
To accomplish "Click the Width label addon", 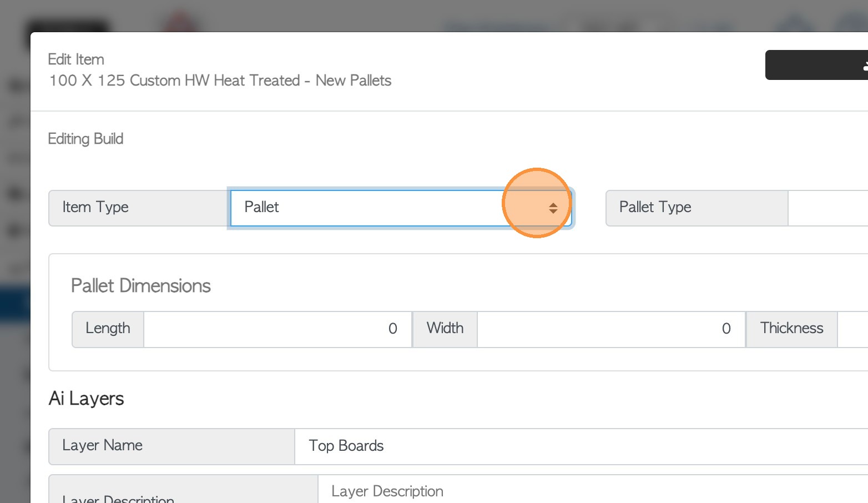I will (445, 329).
